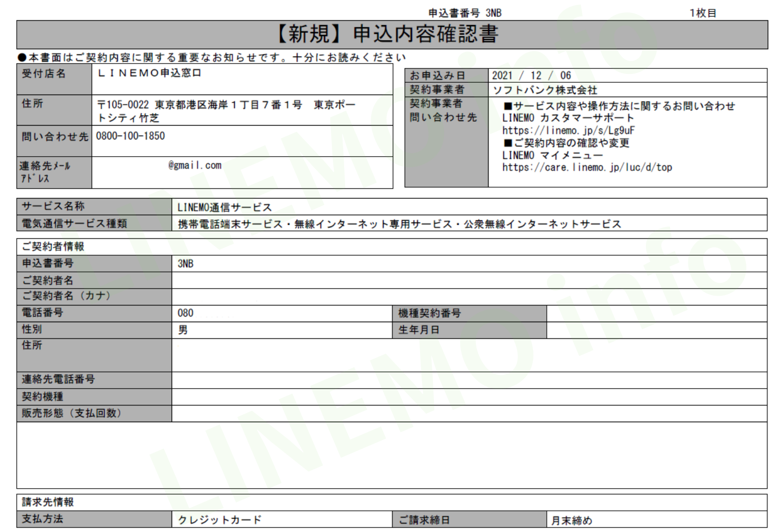This screenshot has width=779, height=532.
Task: Click the phone number 0800-100-1850
Action: click(131, 136)
